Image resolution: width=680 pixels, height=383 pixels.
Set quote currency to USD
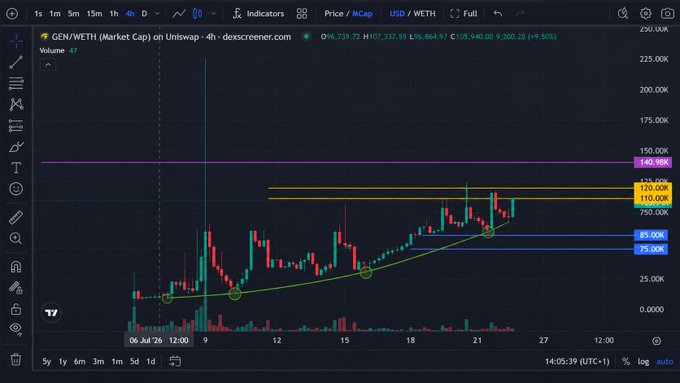397,14
